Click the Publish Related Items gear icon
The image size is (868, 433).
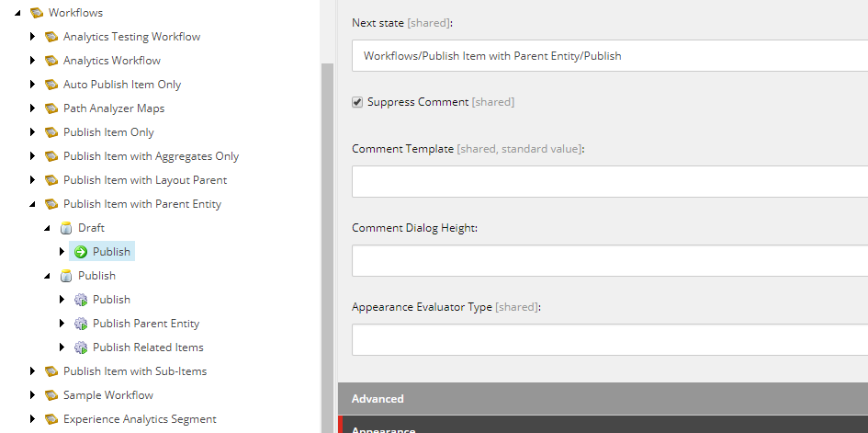tap(81, 348)
